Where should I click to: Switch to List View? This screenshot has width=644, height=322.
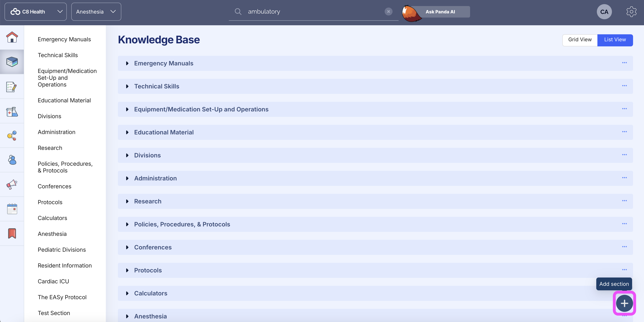click(615, 40)
